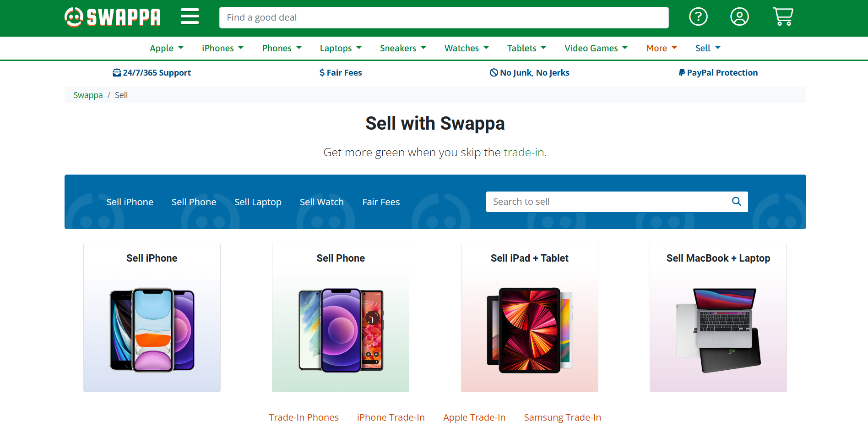Open the user account icon
Screen dimensions: 868x433
(x=739, y=16)
